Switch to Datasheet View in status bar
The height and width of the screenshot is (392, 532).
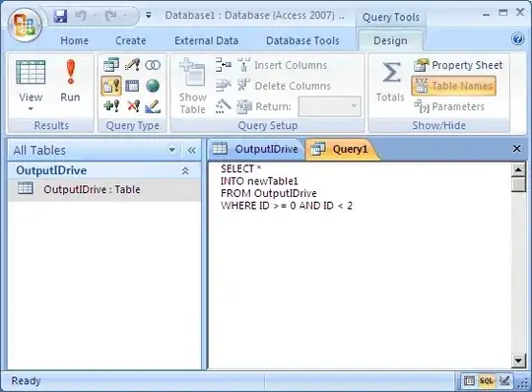[x=469, y=381]
